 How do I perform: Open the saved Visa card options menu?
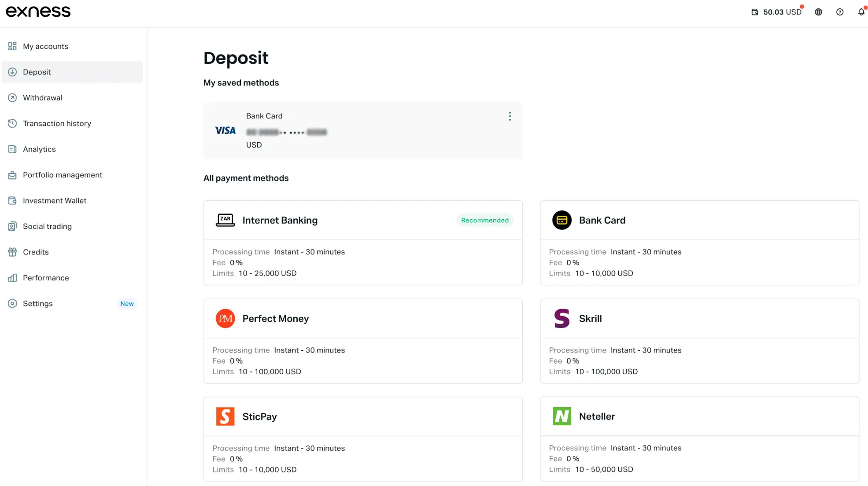click(510, 116)
